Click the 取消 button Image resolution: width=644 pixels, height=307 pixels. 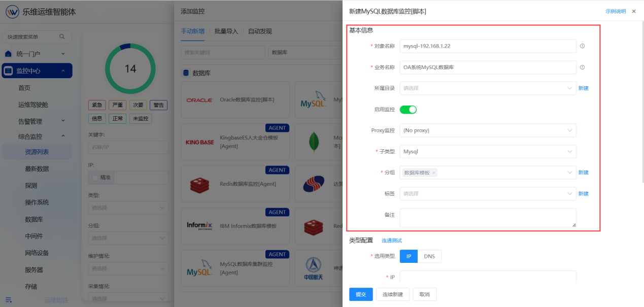click(424, 294)
